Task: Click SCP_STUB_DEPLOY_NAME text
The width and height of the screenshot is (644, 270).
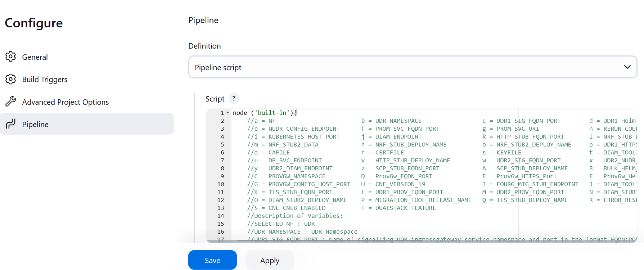Action: [x=532, y=168]
